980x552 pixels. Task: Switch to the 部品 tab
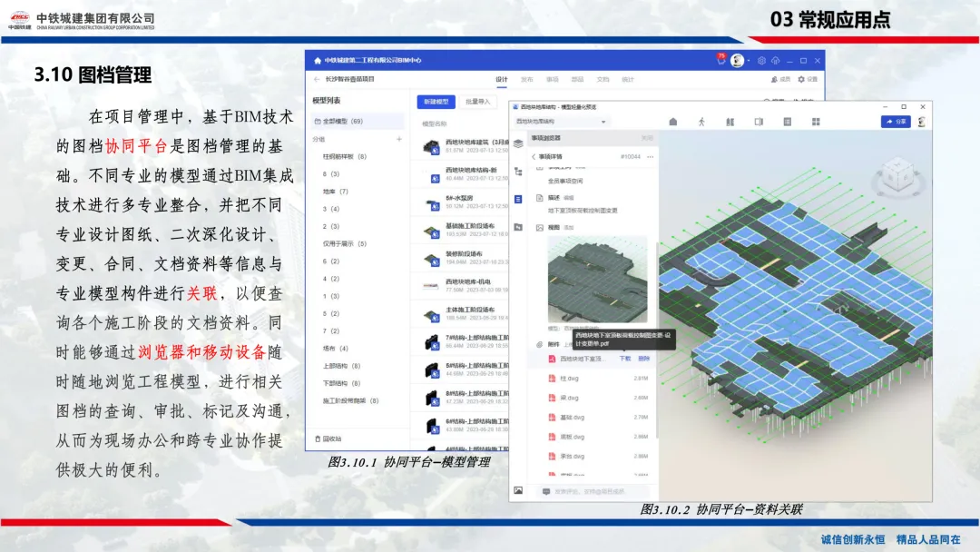click(577, 79)
